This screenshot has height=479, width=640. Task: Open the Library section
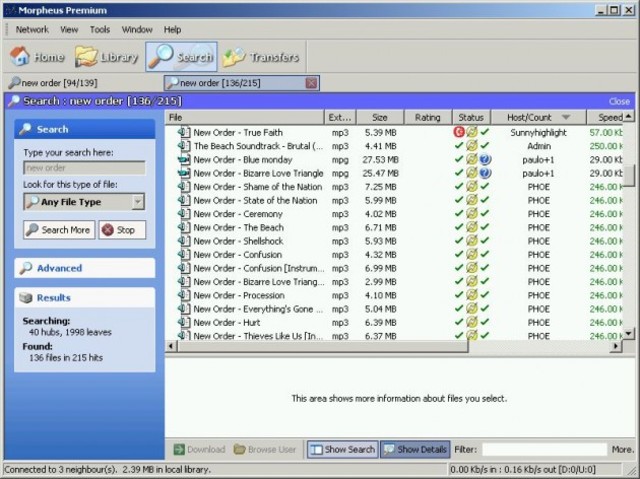coord(107,57)
